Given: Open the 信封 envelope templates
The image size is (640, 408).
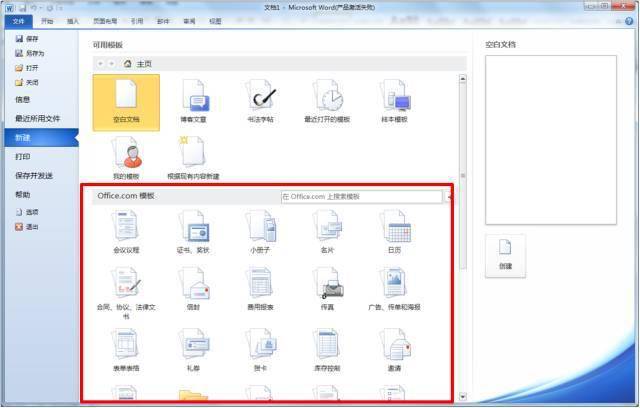Looking at the screenshot, I should coord(193,289).
